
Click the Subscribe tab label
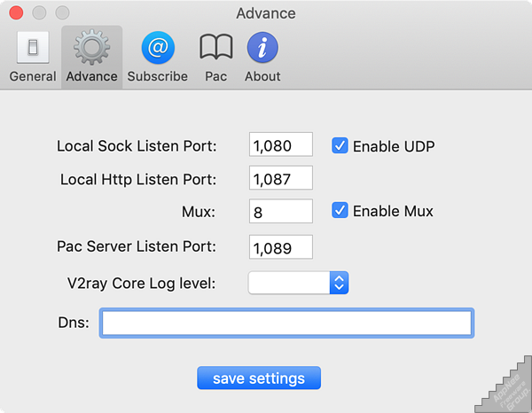(x=158, y=76)
